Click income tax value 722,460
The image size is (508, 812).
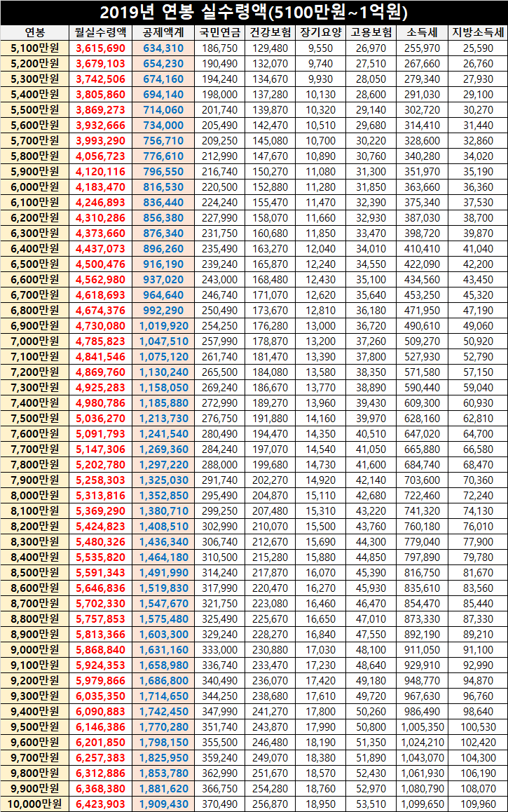(422, 496)
